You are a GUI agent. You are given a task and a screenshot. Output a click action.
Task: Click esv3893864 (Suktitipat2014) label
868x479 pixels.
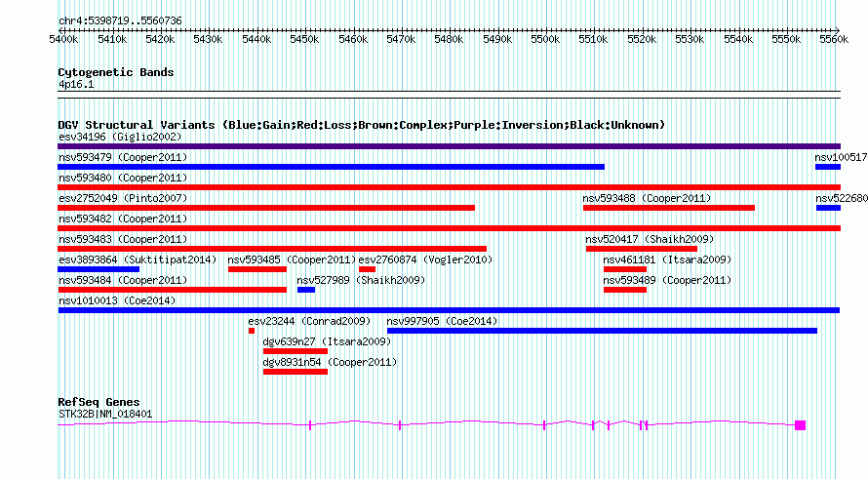tap(138, 259)
